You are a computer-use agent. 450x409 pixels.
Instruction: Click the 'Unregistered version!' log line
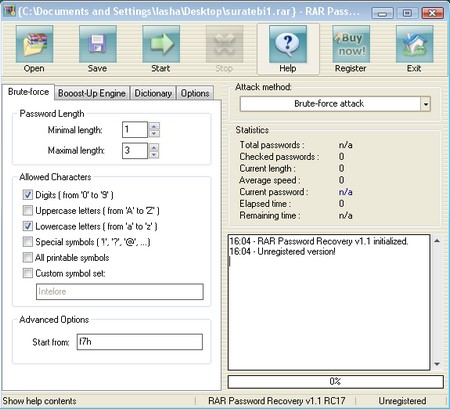tap(283, 252)
